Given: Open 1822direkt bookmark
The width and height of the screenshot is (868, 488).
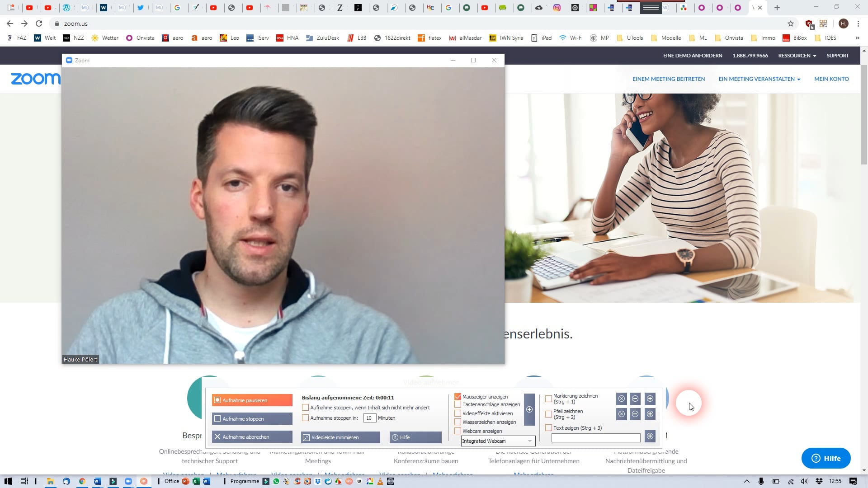Looking at the screenshot, I should point(392,38).
